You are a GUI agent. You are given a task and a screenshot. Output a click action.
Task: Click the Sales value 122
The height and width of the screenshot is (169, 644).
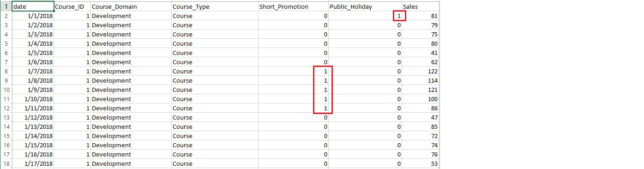[420, 72]
